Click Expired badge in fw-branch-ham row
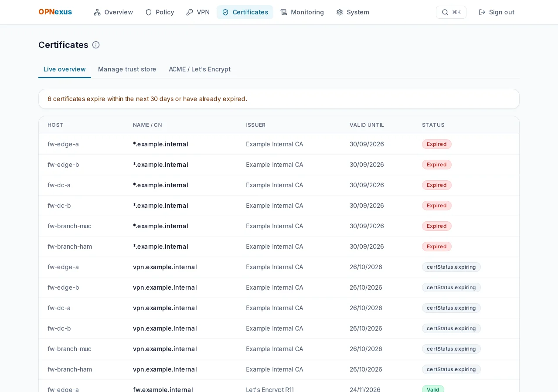 (x=437, y=247)
